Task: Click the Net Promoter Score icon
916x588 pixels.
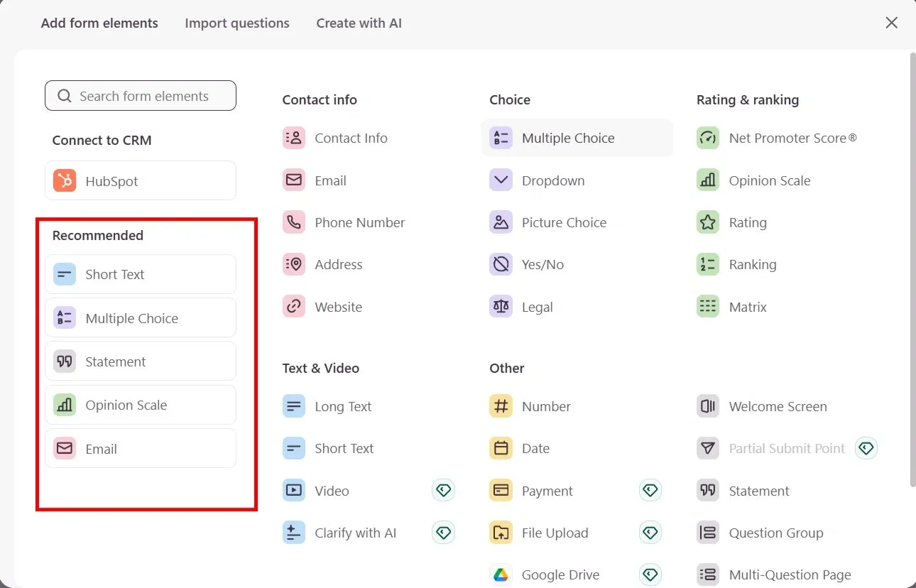Action: pos(708,138)
